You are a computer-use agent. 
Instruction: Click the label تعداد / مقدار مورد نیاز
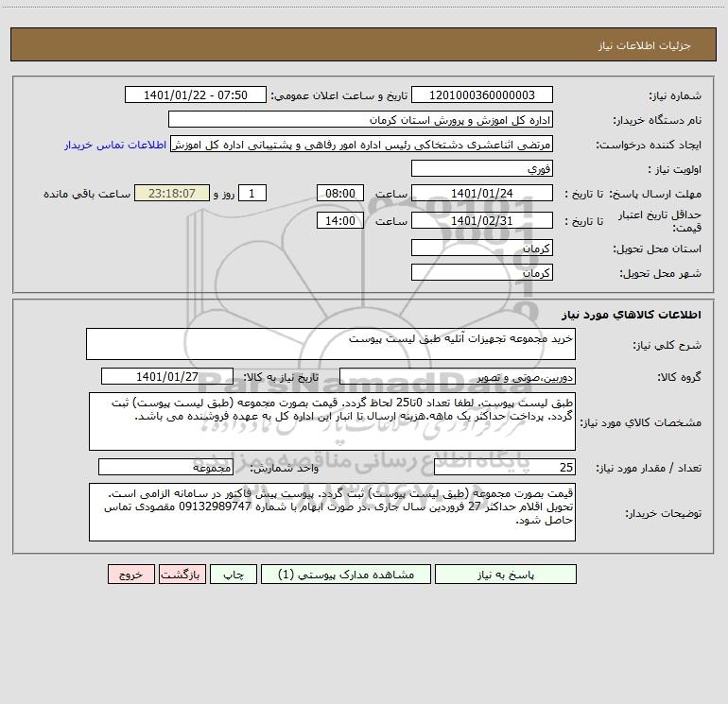tap(649, 469)
